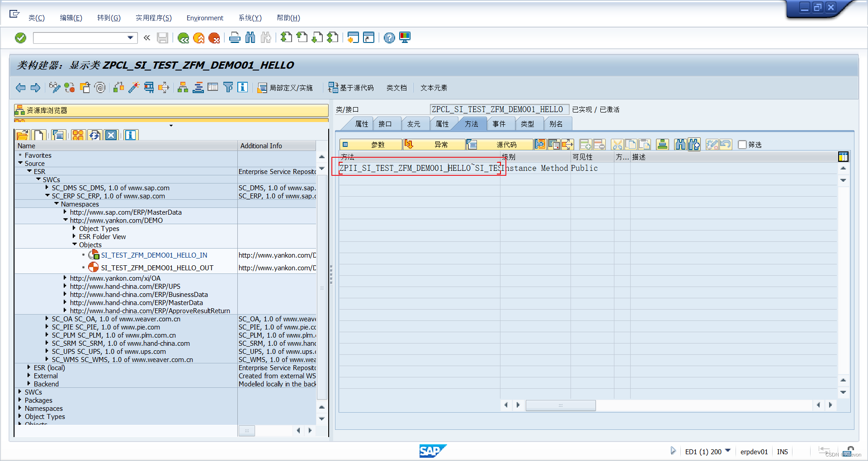Click the Save icon in the standard toolbar

163,38
